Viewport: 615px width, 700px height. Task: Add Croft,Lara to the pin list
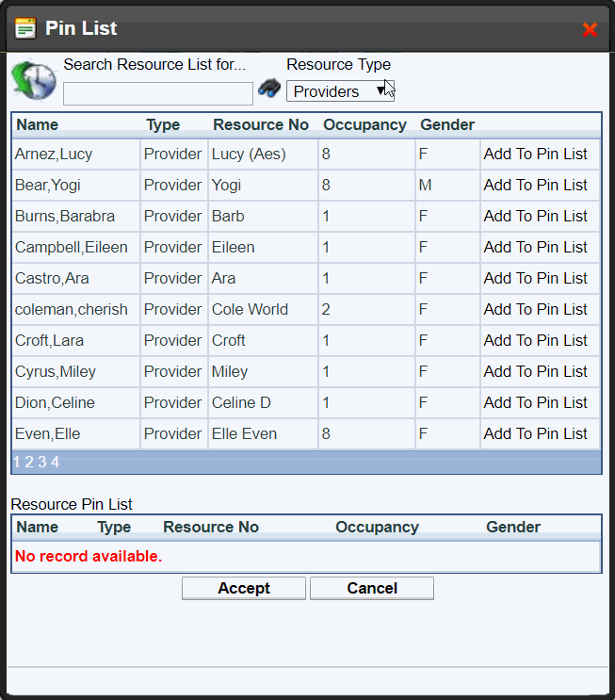coord(535,341)
